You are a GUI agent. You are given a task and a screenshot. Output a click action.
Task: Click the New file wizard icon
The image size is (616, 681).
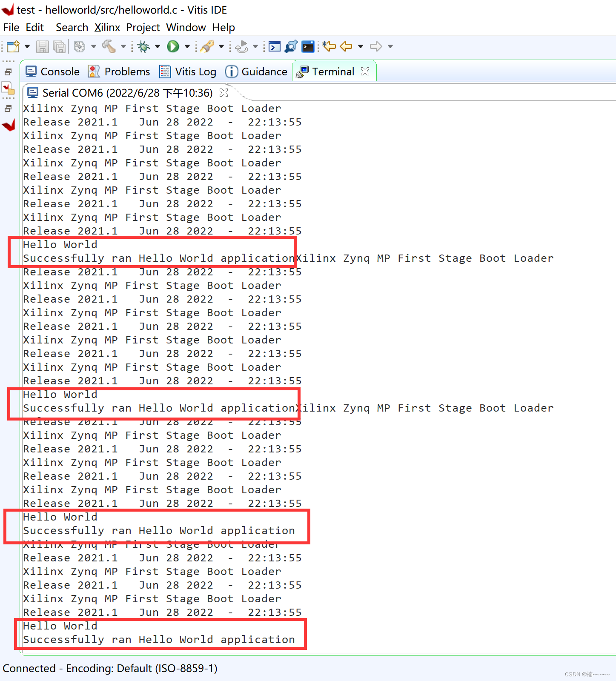tap(13, 46)
